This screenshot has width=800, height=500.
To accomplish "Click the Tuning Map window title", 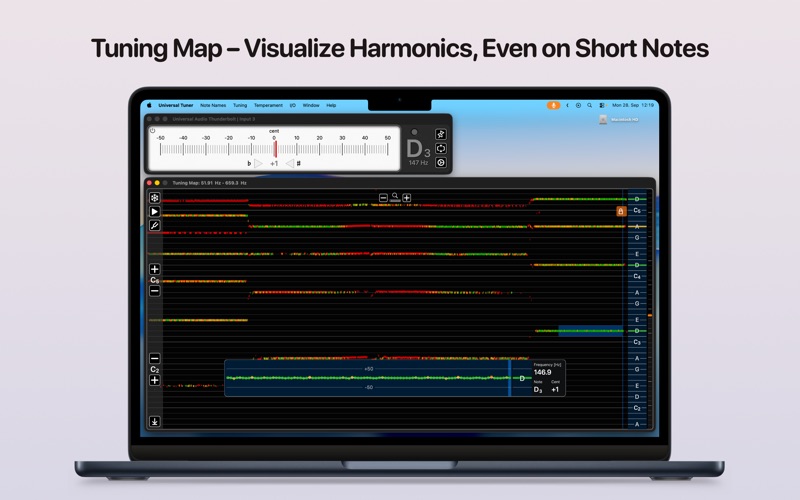I will click(209, 183).
